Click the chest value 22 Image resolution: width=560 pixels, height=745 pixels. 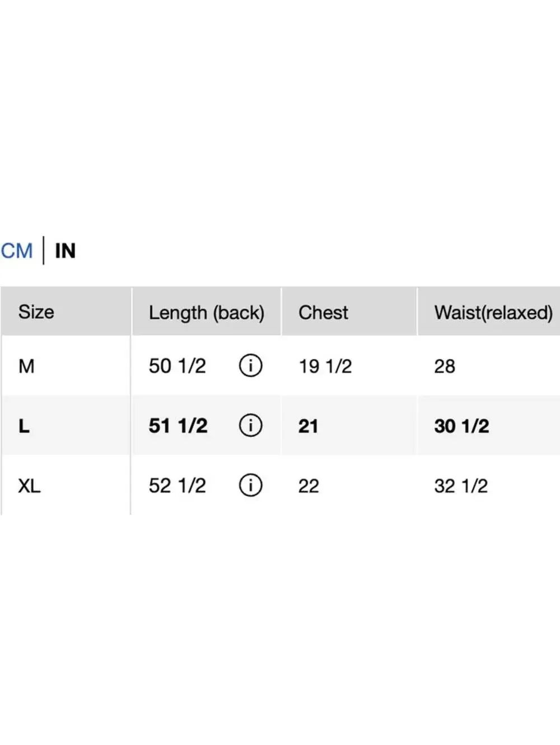[x=309, y=486]
